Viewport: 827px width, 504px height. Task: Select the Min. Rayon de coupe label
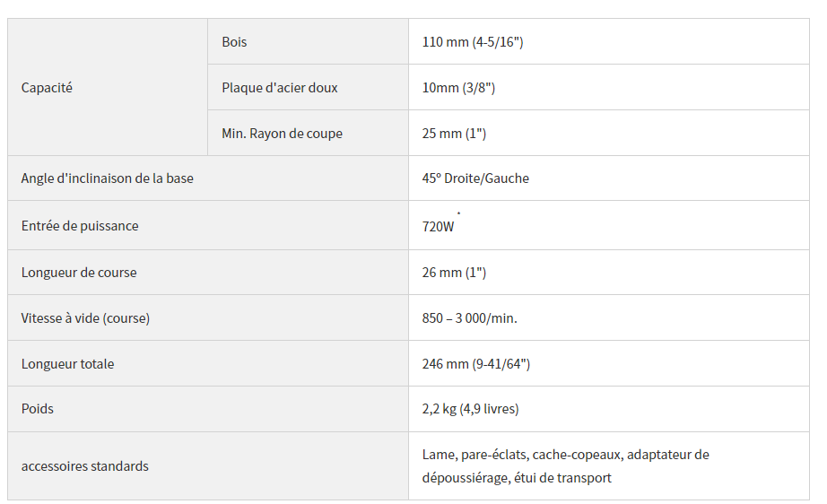coord(282,134)
